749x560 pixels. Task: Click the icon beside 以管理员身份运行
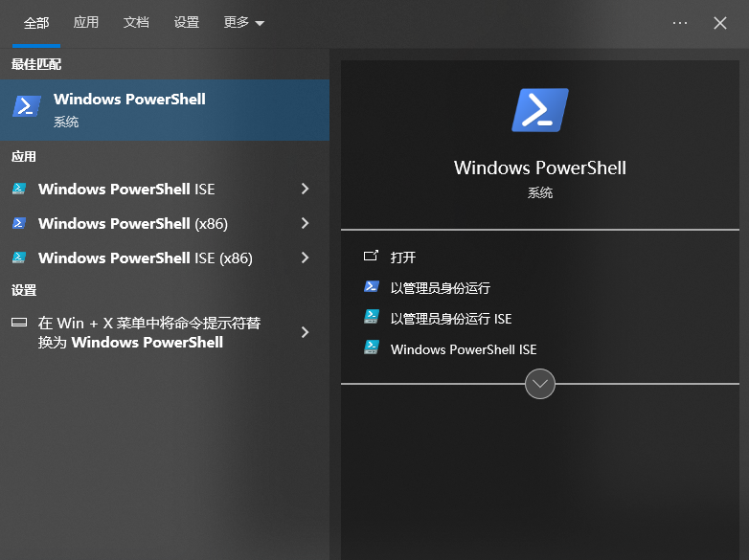pos(372,286)
